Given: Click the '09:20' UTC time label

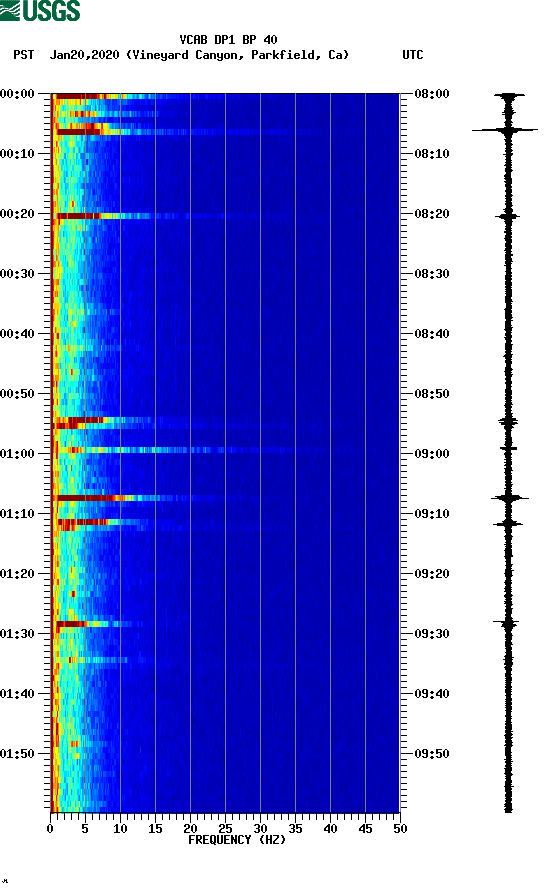Looking at the screenshot, I should point(432,574).
